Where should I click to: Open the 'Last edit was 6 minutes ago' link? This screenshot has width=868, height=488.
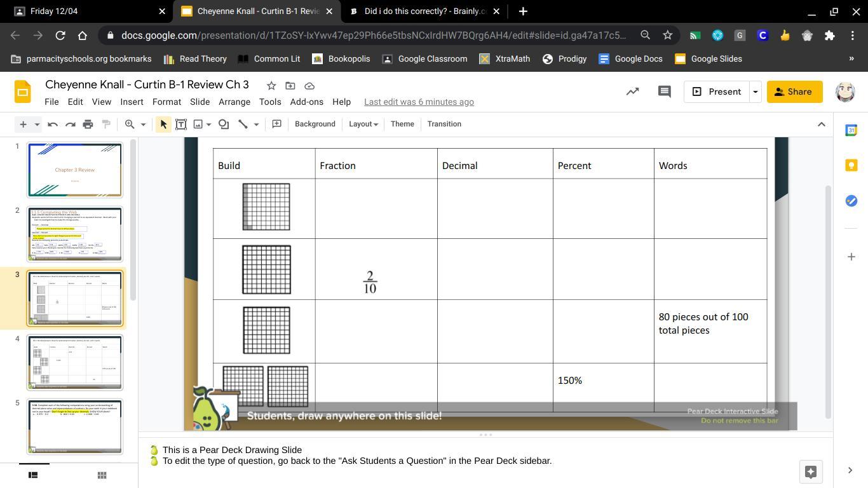point(419,102)
